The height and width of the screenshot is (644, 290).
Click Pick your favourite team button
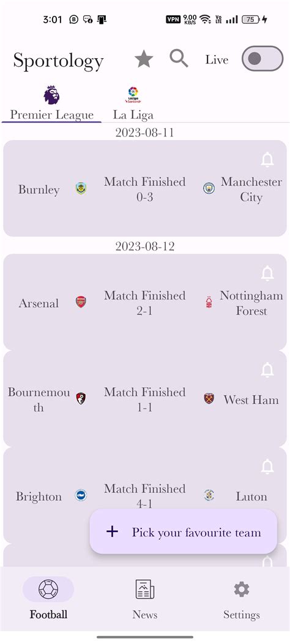point(183,532)
